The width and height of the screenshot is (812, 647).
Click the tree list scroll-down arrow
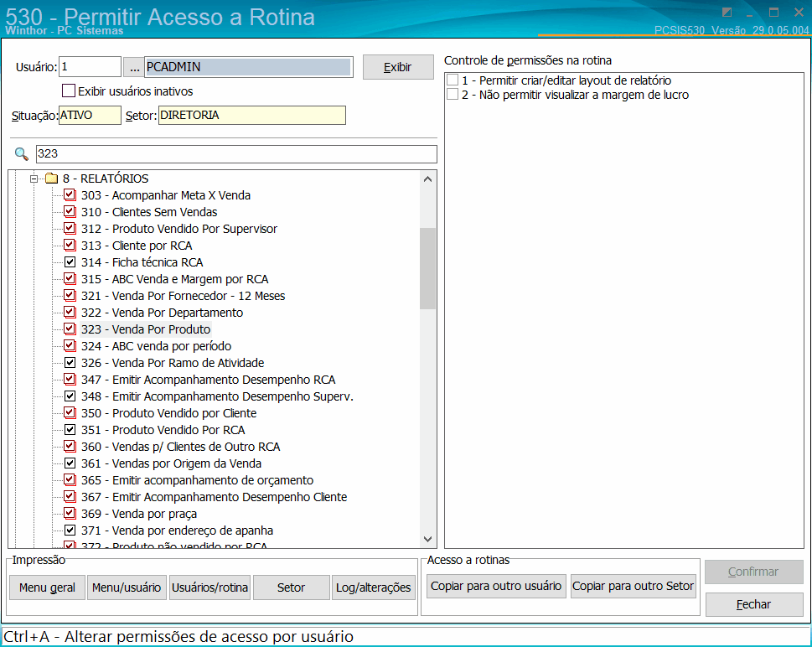427,539
